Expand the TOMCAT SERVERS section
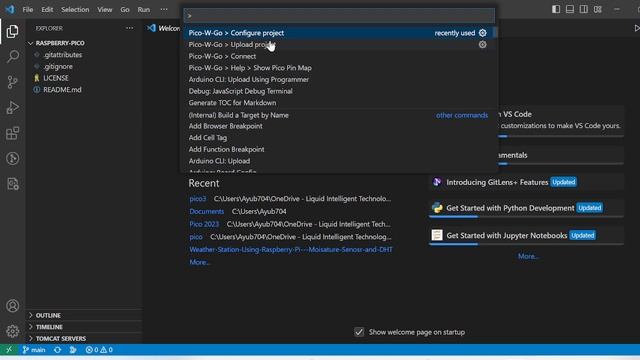640x360 pixels. (60, 338)
